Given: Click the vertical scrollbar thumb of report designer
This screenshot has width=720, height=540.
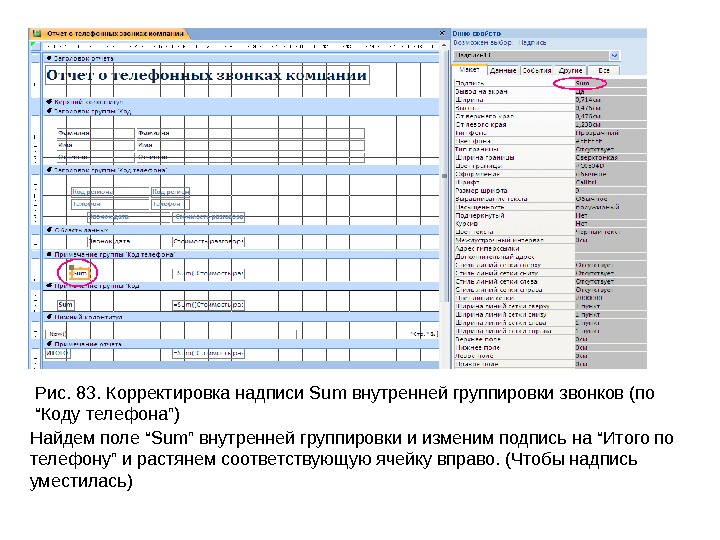Looking at the screenshot, I should pos(444,176).
